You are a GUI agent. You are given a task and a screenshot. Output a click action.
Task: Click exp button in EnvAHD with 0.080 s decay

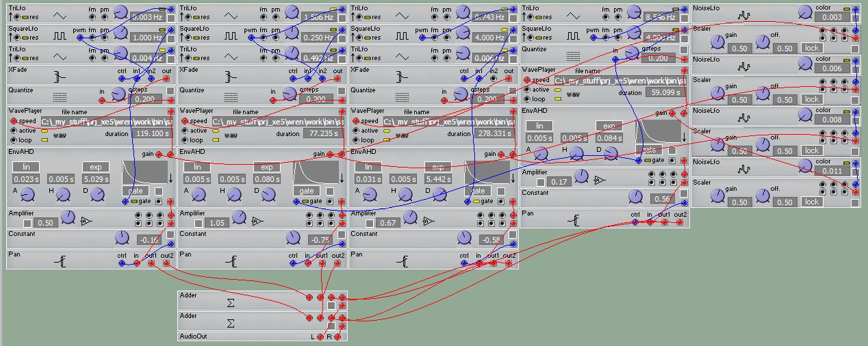[267, 167]
